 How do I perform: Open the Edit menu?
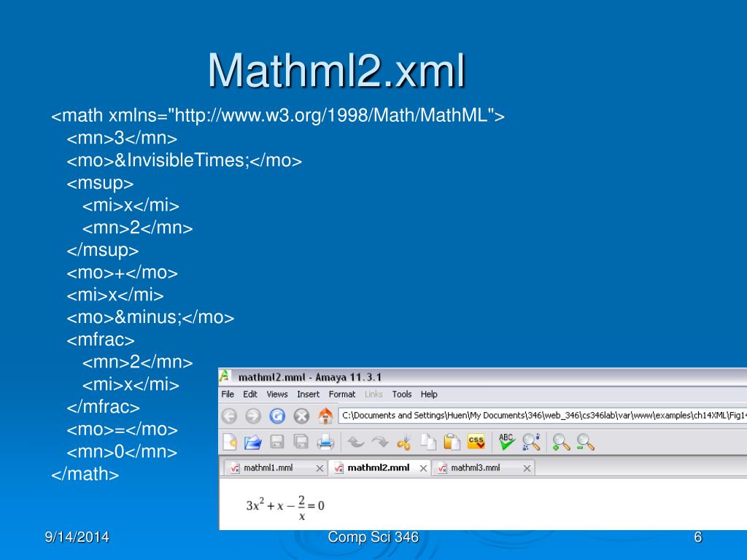click(250, 394)
